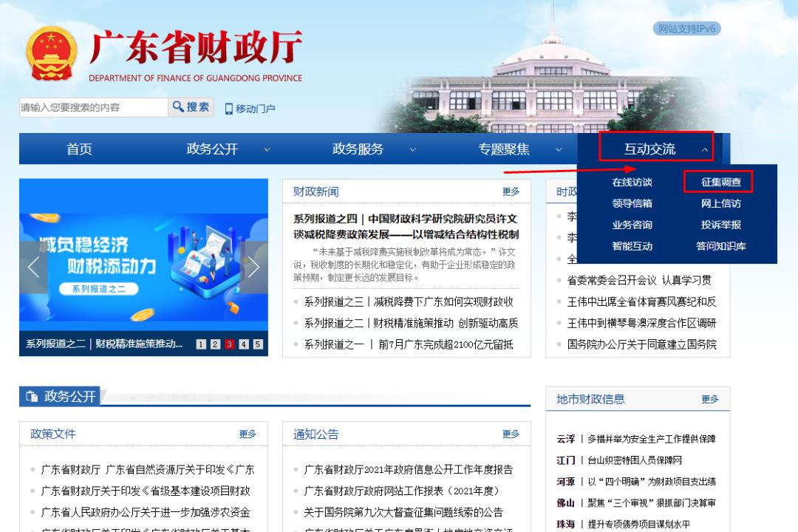Open 国务院办公厅关于同意建立 item
This screenshot has width=798, height=532.
(x=642, y=344)
